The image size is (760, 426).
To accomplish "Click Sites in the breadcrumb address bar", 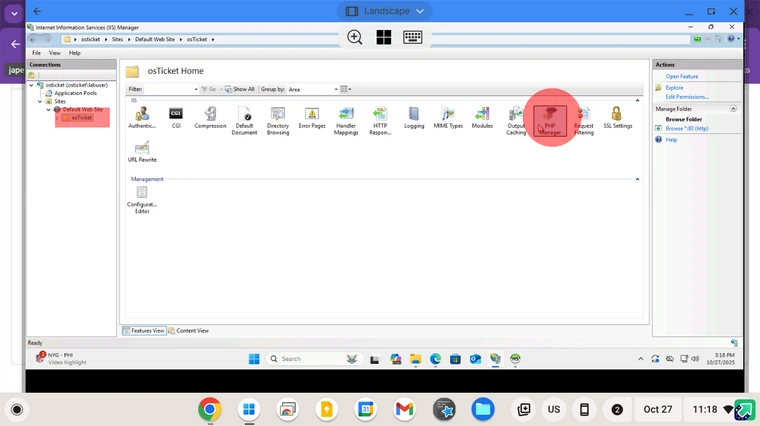I will click(x=117, y=39).
